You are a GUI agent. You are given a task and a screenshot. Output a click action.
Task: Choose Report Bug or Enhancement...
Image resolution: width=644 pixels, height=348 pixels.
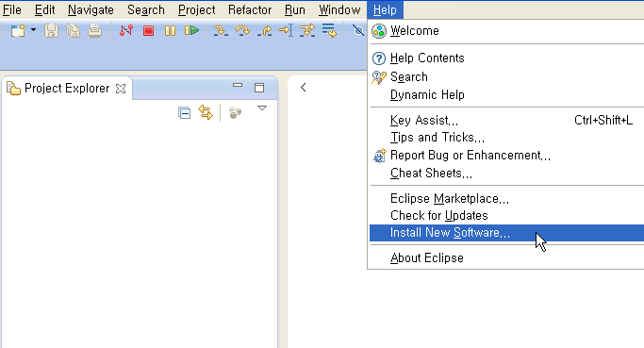507,156
